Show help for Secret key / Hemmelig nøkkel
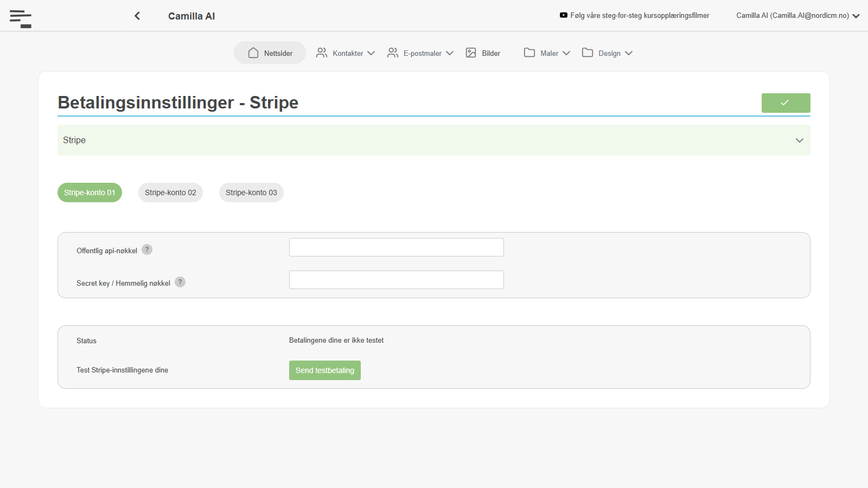The height and width of the screenshot is (488, 868). click(x=180, y=282)
